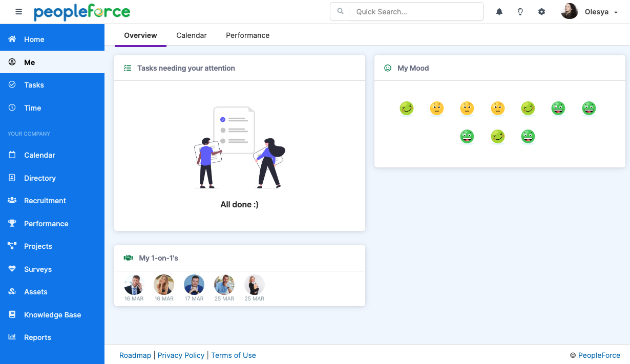
Task: Select the last mood emoji in top row
Action: pyautogui.click(x=589, y=109)
